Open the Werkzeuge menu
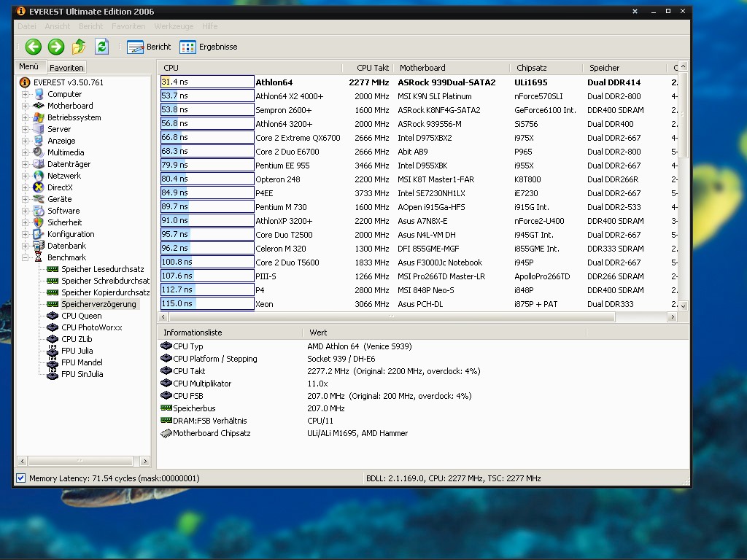The height and width of the screenshot is (560, 747). (174, 26)
